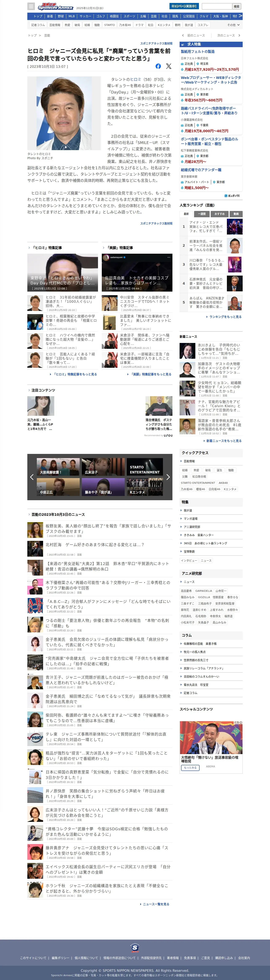This screenshot has width=270, height=980.
Task: Click the carousel left arrow
Action: (32, 477)
